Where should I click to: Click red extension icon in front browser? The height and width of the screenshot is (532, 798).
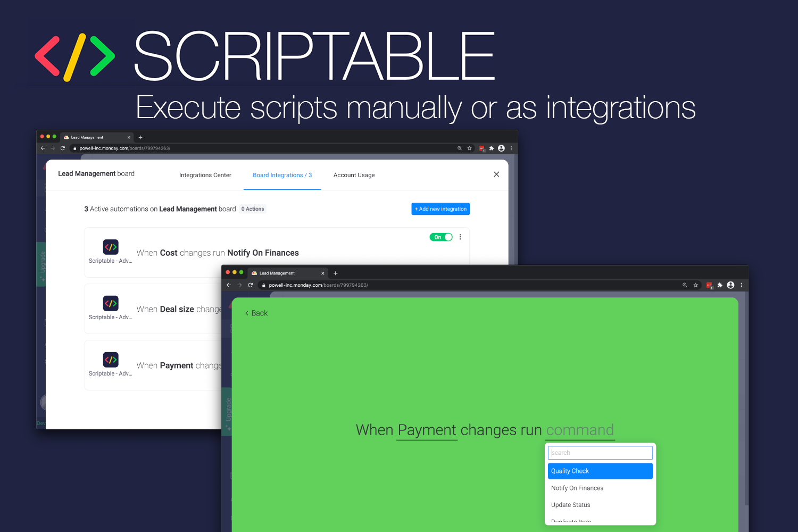(709, 286)
